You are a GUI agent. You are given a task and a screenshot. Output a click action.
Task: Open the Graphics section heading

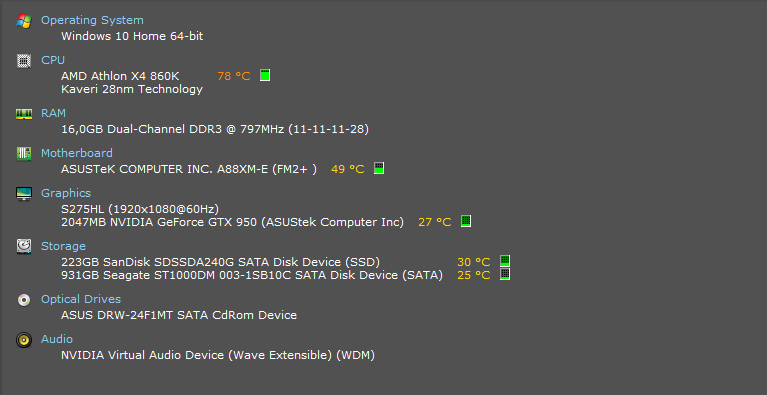coord(66,194)
